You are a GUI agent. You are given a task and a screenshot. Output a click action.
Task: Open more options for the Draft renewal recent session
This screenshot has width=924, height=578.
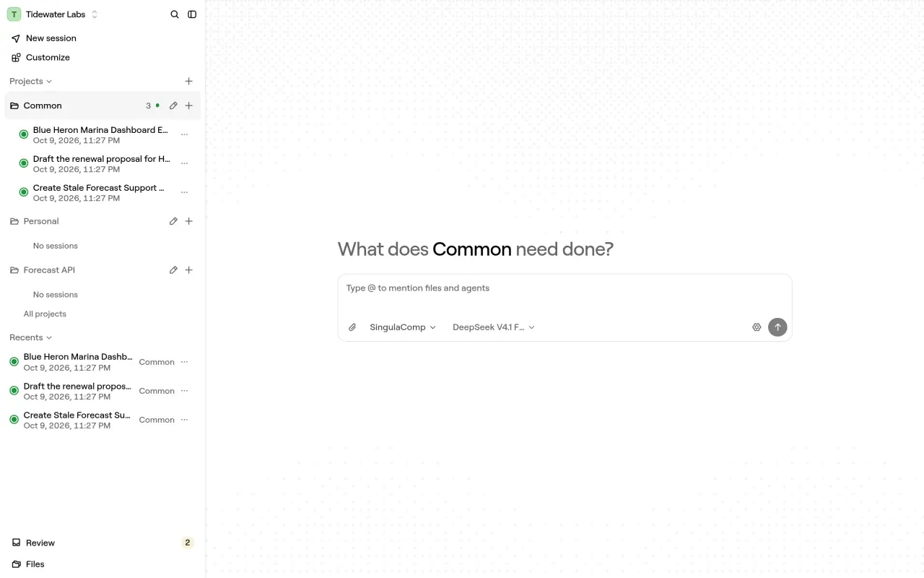pos(184,391)
